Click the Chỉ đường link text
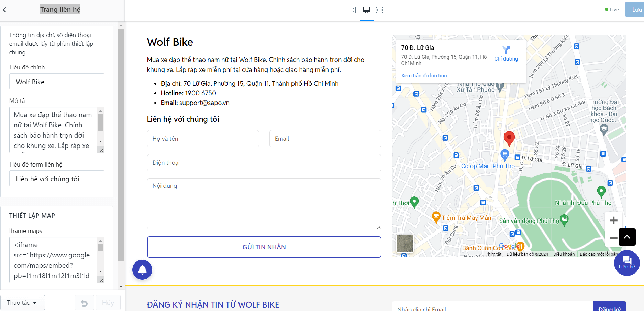 [506, 59]
